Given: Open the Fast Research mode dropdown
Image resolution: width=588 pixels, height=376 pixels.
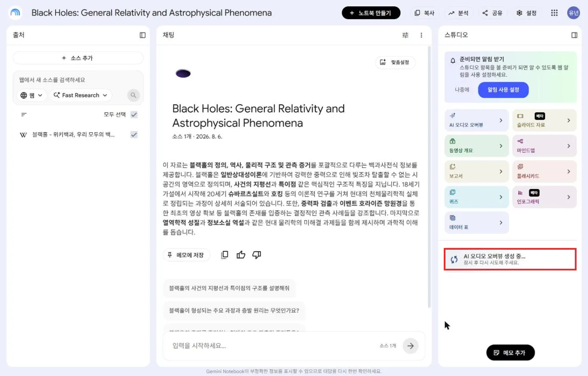Looking at the screenshot, I should tap(81, 95).
